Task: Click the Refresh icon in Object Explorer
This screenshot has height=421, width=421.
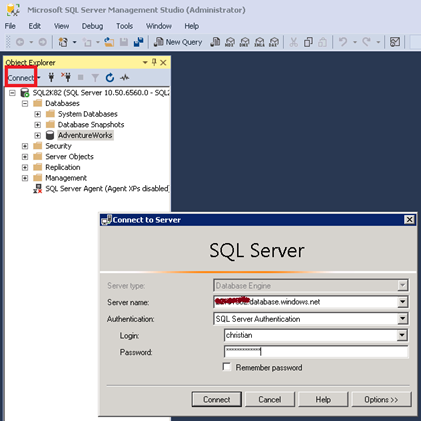Action: coord(110,78)
